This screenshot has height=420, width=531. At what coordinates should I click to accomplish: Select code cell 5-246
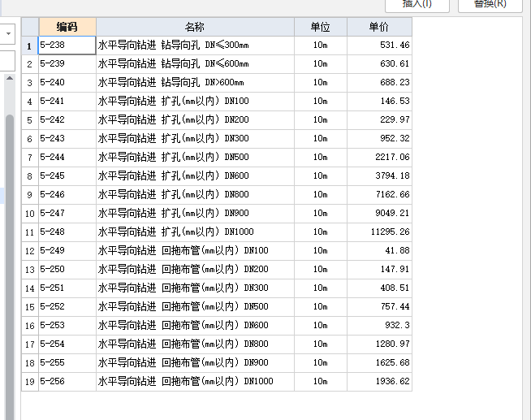(67, 194)
